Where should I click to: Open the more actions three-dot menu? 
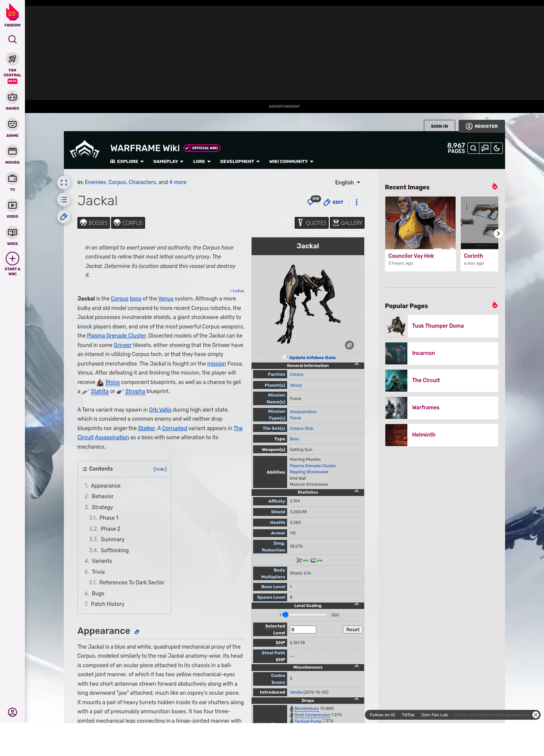coord(357,202)
